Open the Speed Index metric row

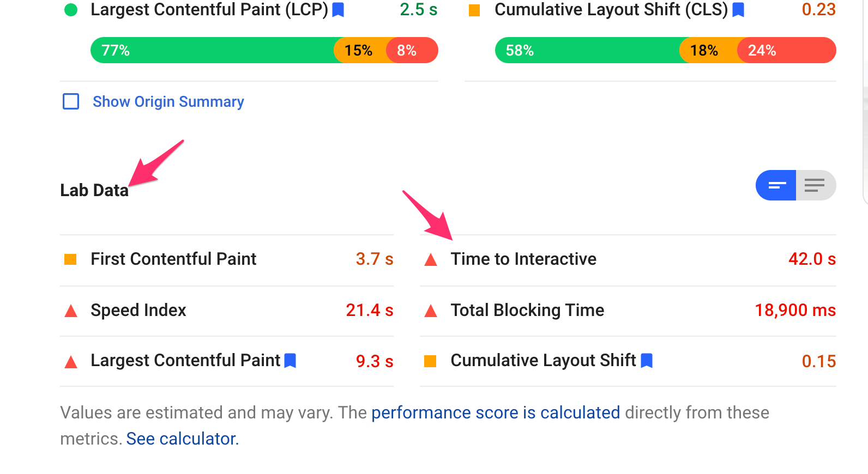(x=227, y=311)
